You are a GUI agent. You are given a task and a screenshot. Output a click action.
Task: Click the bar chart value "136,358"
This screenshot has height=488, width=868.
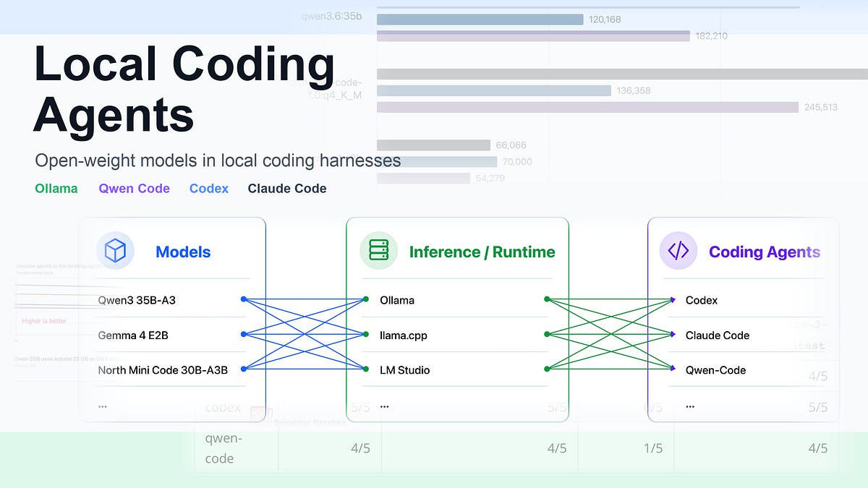click(634, 90)
